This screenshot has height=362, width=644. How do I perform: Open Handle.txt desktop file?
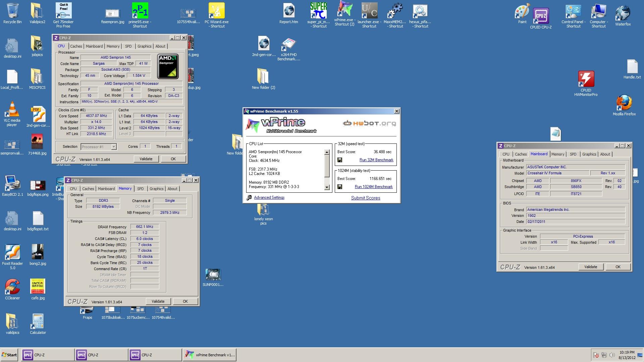click(x=632, y=69)
